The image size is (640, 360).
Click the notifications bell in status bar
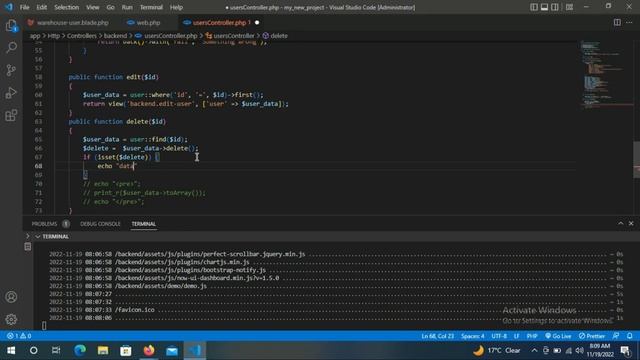click(x=630, y=336)
